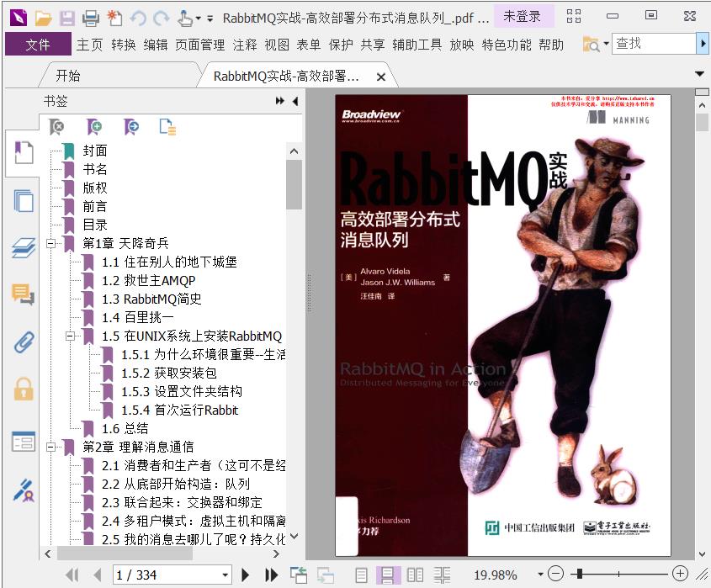Open the 文件 menu
711x588 pixels.
[38, 45]
